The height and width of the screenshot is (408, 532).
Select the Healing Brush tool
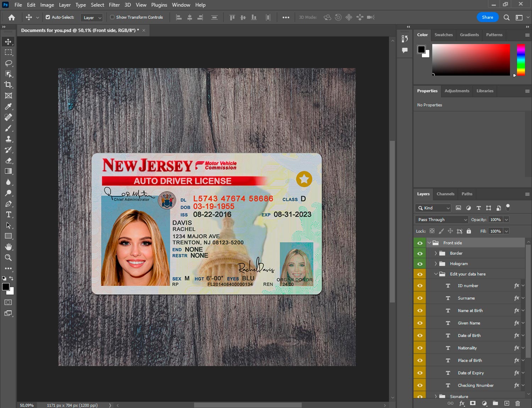pyautogui.click(x=8, y=117)
